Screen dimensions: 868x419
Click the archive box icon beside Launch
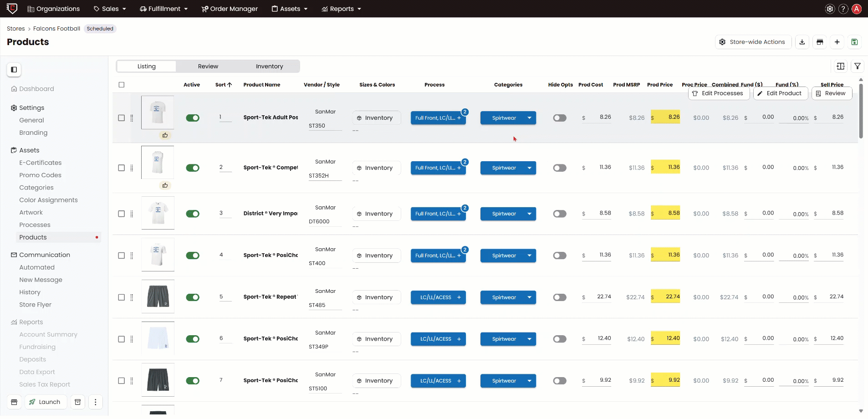coord(78,402)
